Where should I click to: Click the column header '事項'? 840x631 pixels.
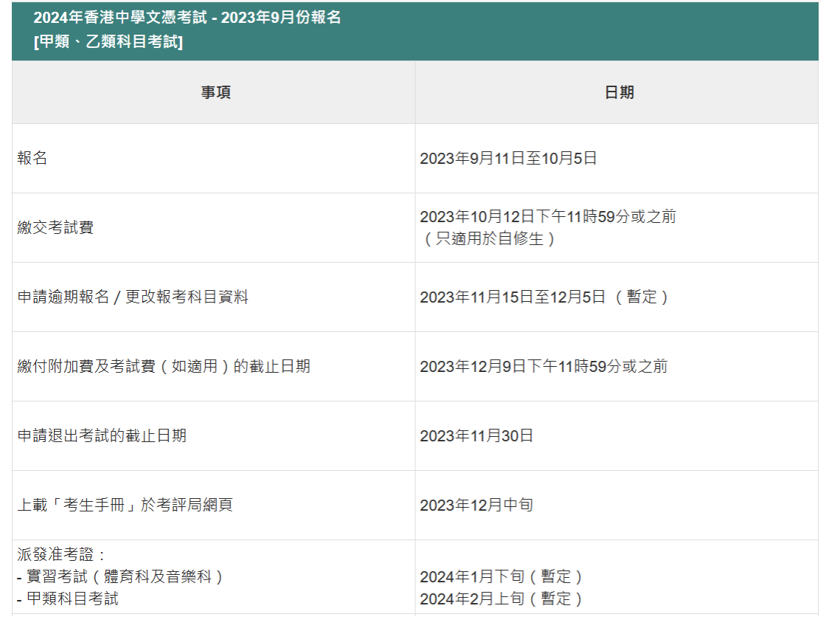(216, 92)
